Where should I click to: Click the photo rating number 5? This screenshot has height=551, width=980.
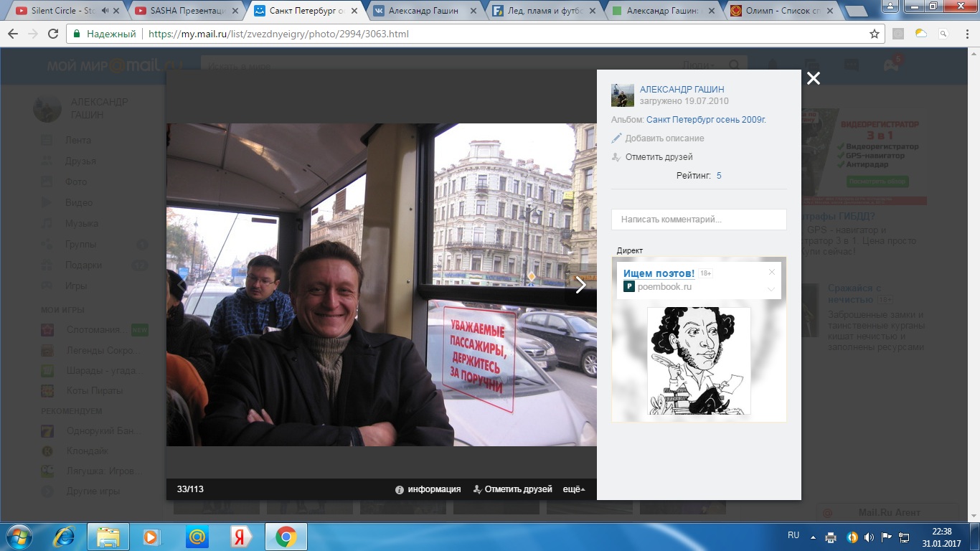point(719,176)
